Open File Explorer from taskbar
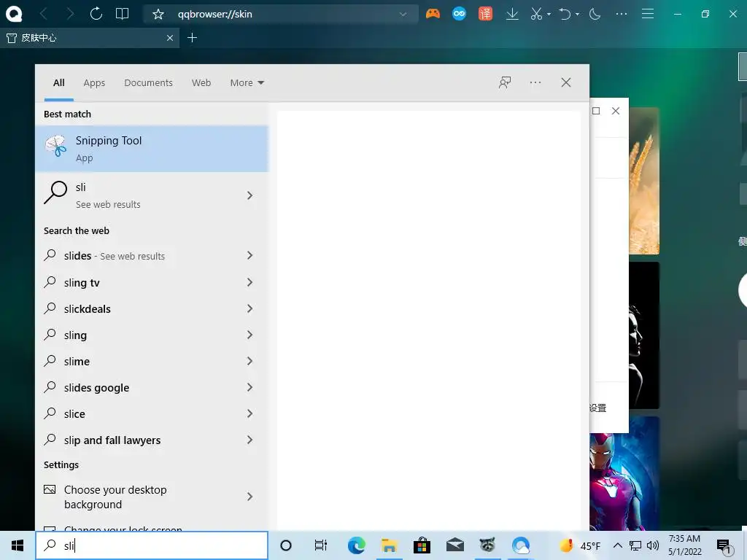747x560 pixels. pos(389,545)
